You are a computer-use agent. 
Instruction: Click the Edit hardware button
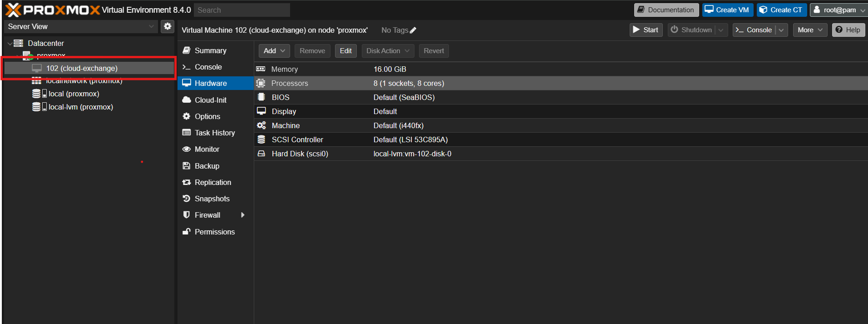[x=346, y=51]
